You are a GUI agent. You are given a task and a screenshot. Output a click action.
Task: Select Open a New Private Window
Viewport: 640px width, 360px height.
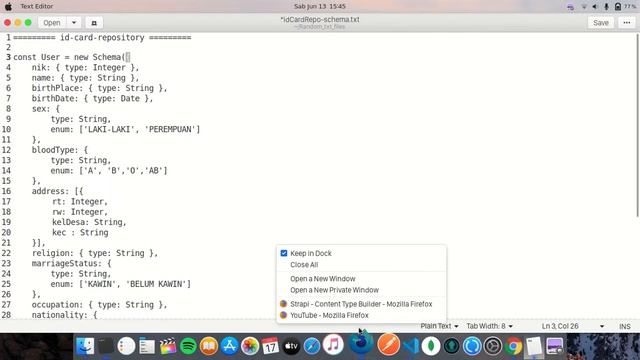[x=334, y=290]
